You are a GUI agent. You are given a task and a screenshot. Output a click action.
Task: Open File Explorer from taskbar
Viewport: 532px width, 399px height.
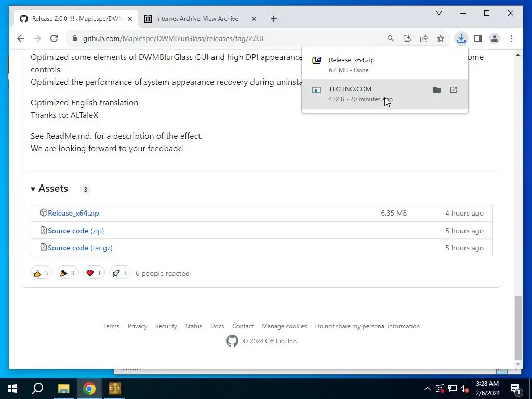63,389
